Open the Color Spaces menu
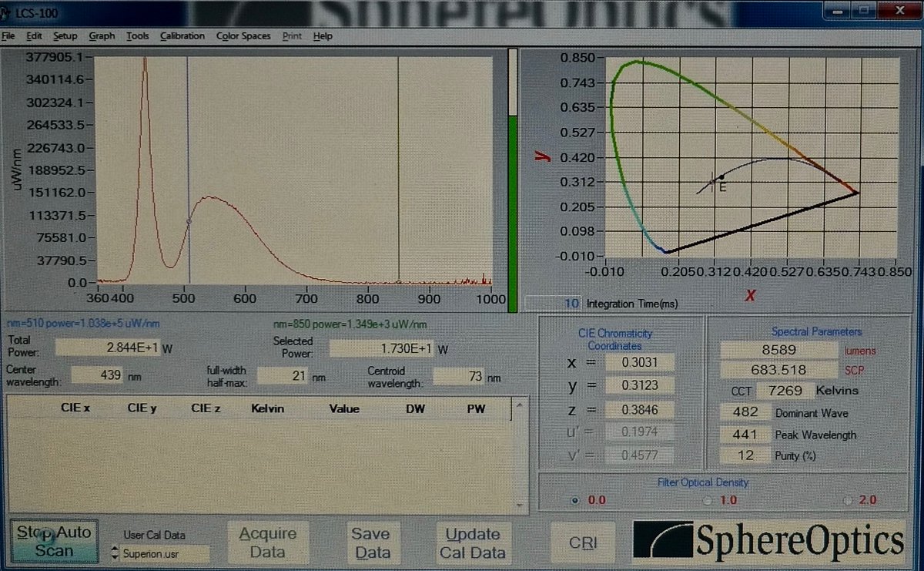This screenshot has width=924, height=571. point(243,36)
